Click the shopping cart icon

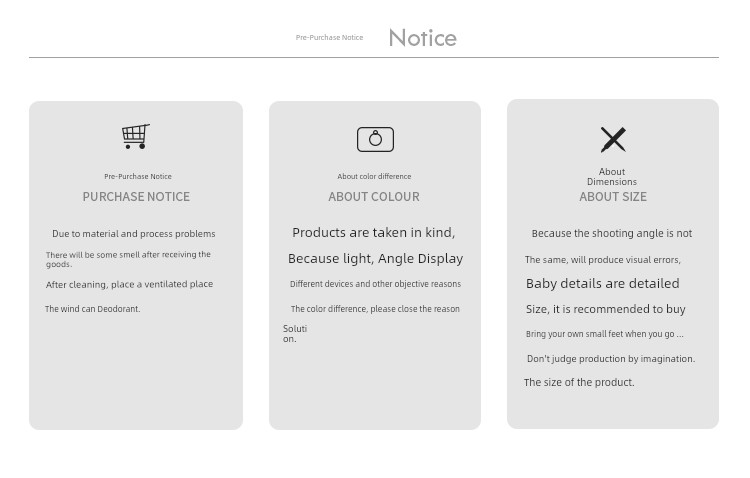(136, 136)
